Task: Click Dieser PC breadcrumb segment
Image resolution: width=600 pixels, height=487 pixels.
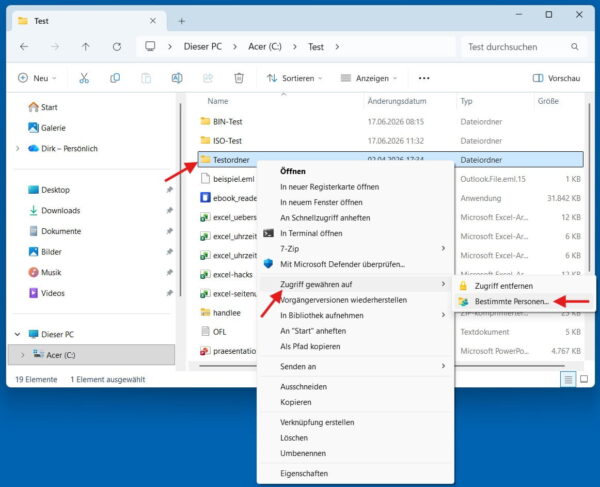Action: 203,47
